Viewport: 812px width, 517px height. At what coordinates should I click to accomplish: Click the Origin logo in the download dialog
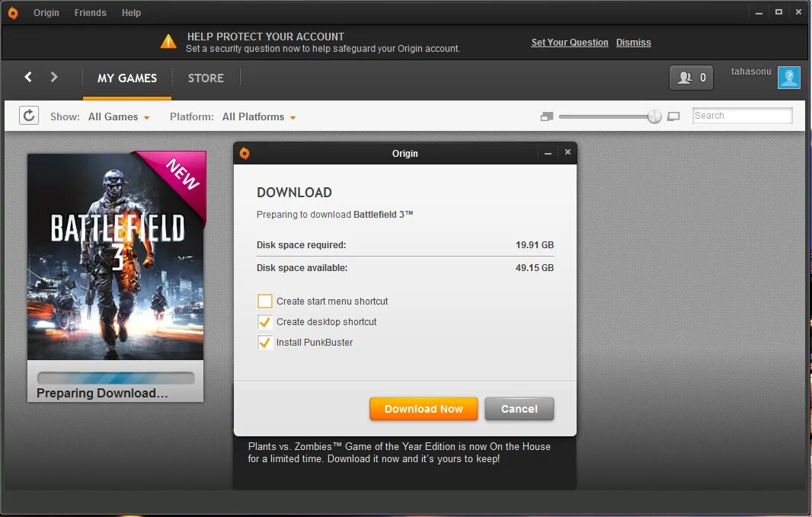(245, 153)
